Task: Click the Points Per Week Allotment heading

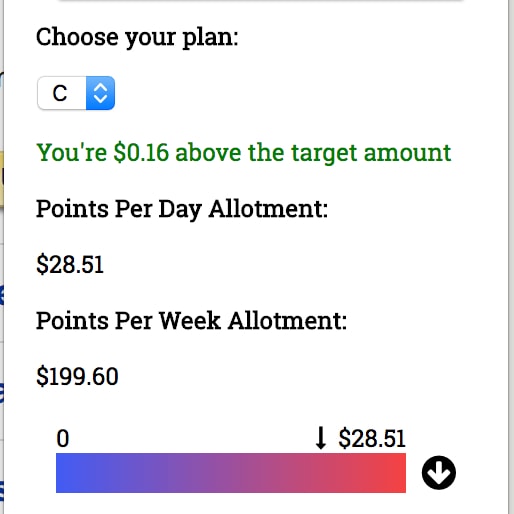Action: coord(192,321)
